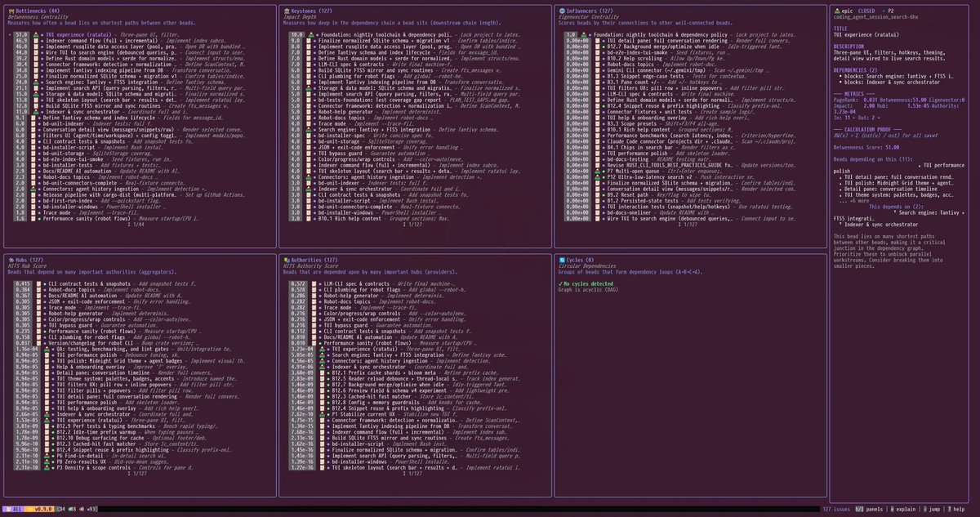Click epic icon beside Authorities 'P1 Stabilize current UX'

pyautogui.click(x=323, y=414)
